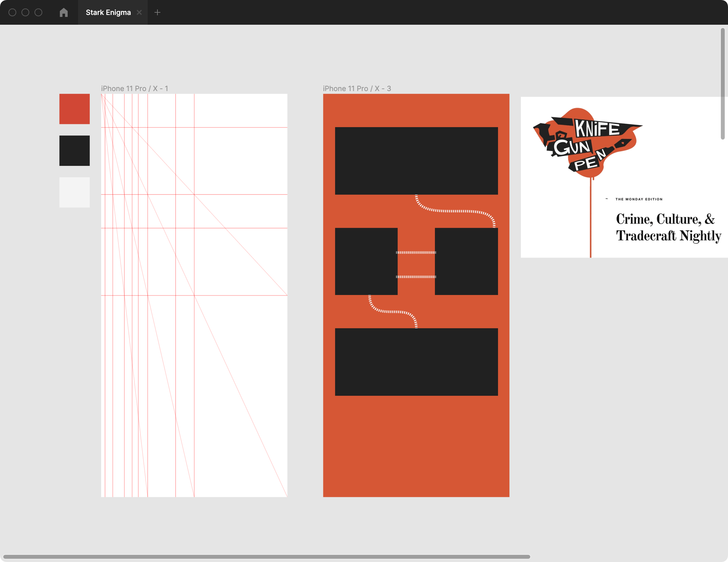Click the 'Crime, Culture, & Tradecraft Nightly' text
Viewport: 728px width, 562px height.
tap(668, 228)
